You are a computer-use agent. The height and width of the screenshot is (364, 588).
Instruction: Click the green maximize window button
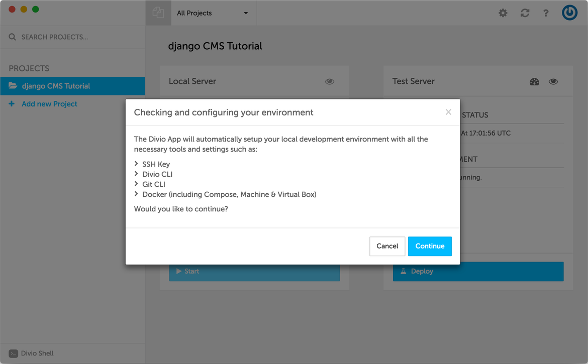36,9
